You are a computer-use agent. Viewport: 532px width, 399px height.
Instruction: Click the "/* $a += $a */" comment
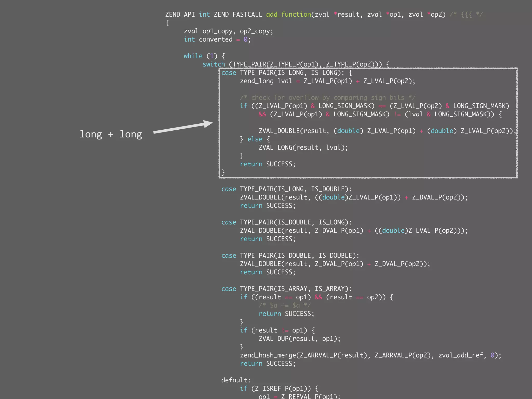[285, 305]
